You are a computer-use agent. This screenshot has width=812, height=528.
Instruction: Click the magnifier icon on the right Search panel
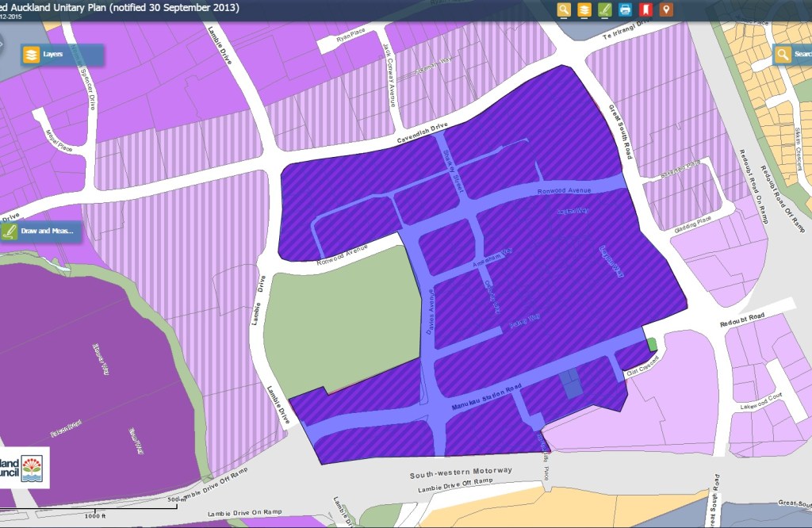pyautogui.click(x=783, y=55)
